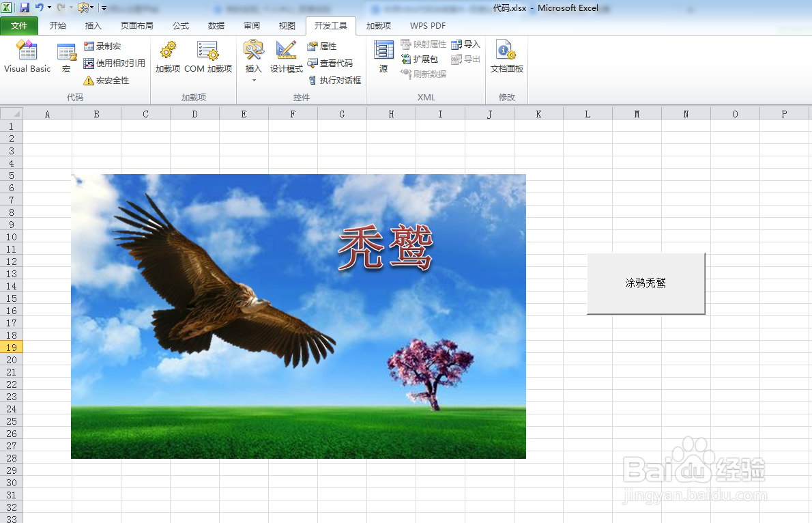Viewport: 812px width, 523px height.
Task: Open 文档面板 document panel
Action: point(506,57)
